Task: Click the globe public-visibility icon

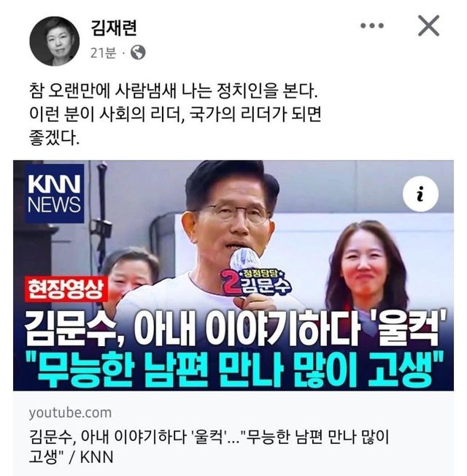Action: coord(138,53)
